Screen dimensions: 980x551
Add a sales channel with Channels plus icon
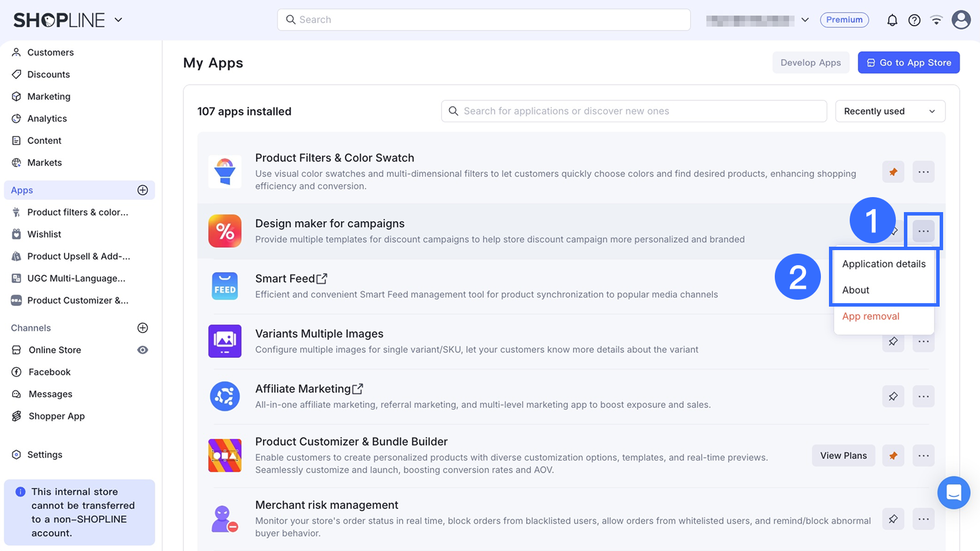click(x=143, y=328)
